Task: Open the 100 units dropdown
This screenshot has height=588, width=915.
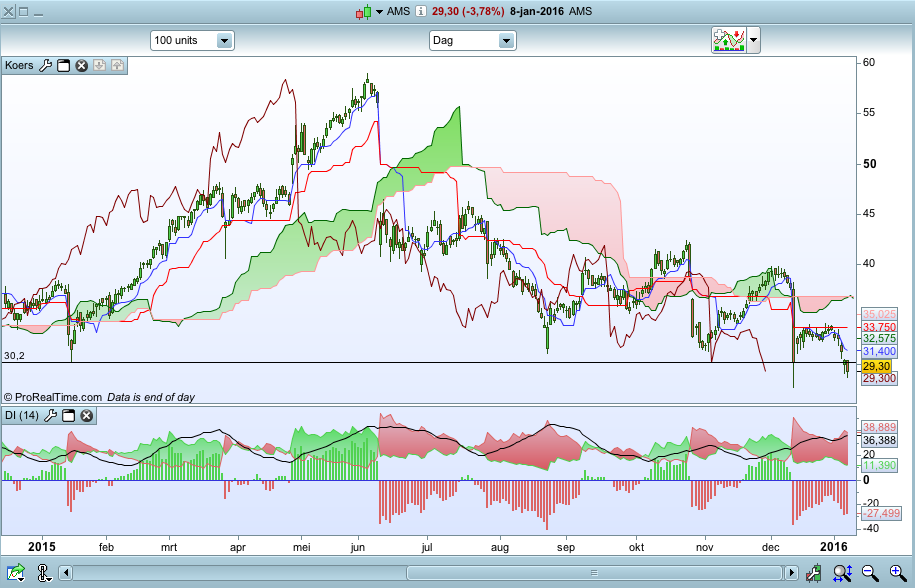Action: point(193,40)
